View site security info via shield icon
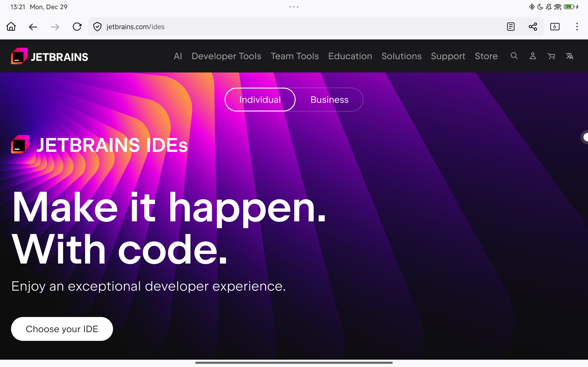The image size is (588, 367). pos(97,26)
